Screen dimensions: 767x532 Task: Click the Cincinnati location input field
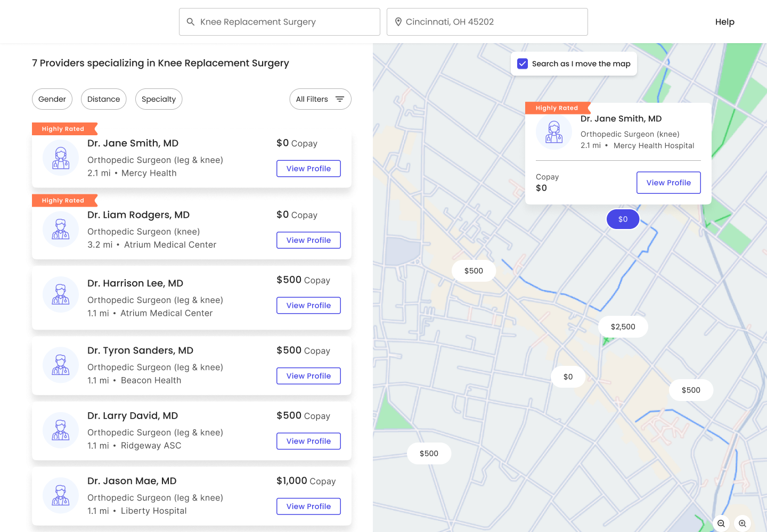493,22
